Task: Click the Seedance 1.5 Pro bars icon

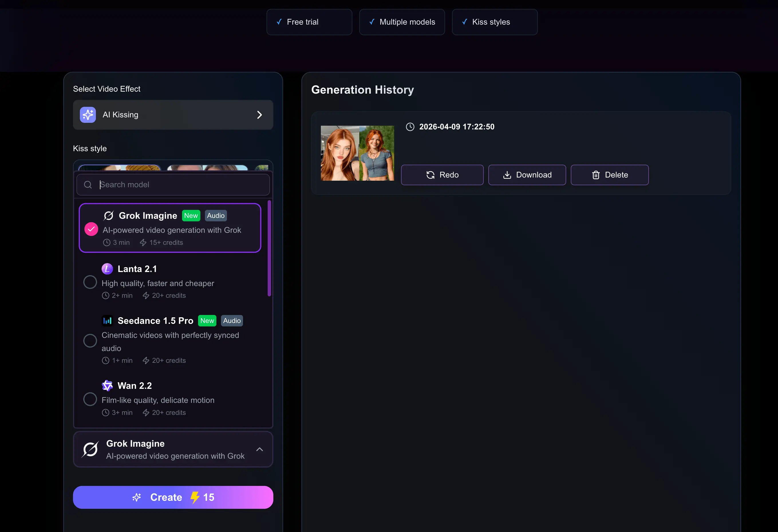Action: point(107,321)
